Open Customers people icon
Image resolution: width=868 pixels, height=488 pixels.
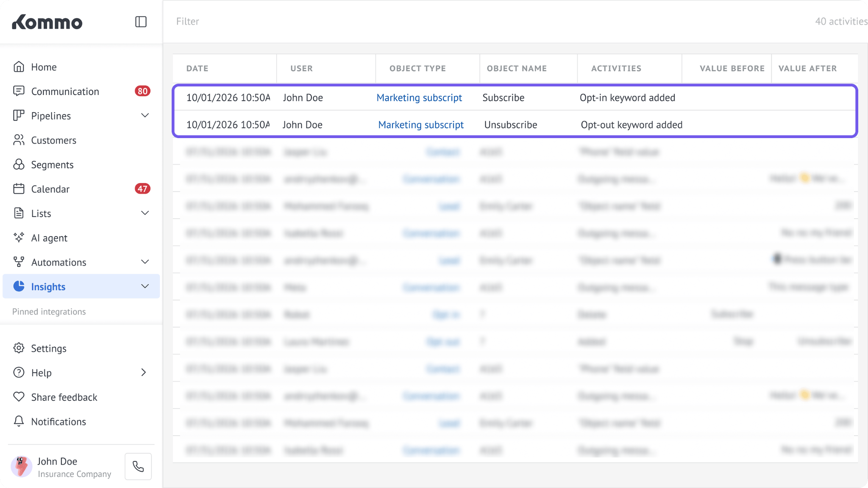[19, 140]
